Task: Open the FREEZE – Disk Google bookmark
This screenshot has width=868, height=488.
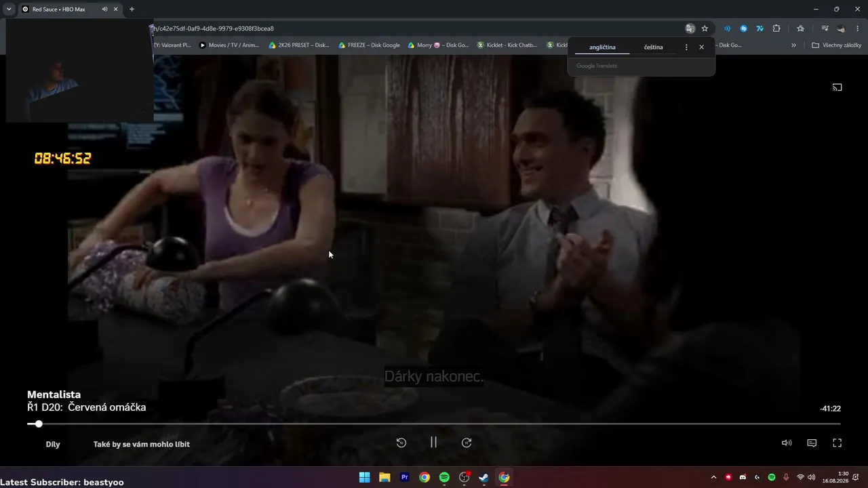Action: (x=369, y=45)
